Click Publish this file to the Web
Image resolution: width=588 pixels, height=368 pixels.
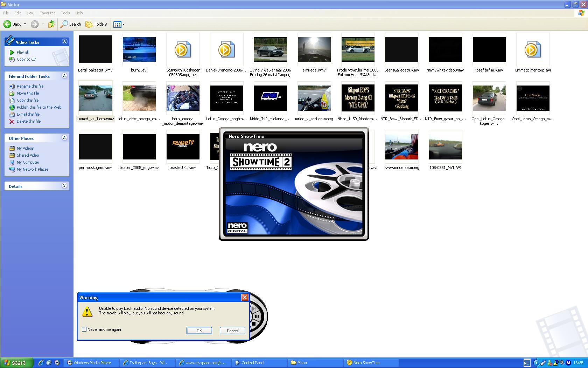pos(39,107)
